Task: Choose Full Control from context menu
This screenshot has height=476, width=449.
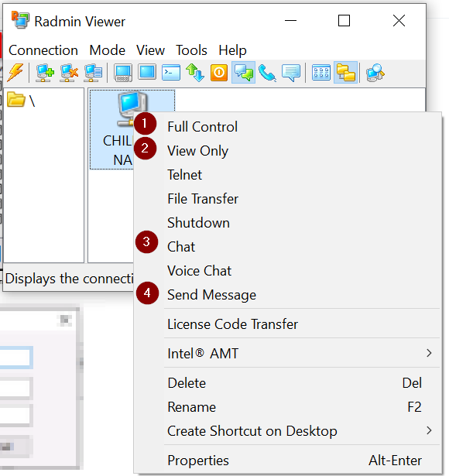Action: tap(287, 127)
